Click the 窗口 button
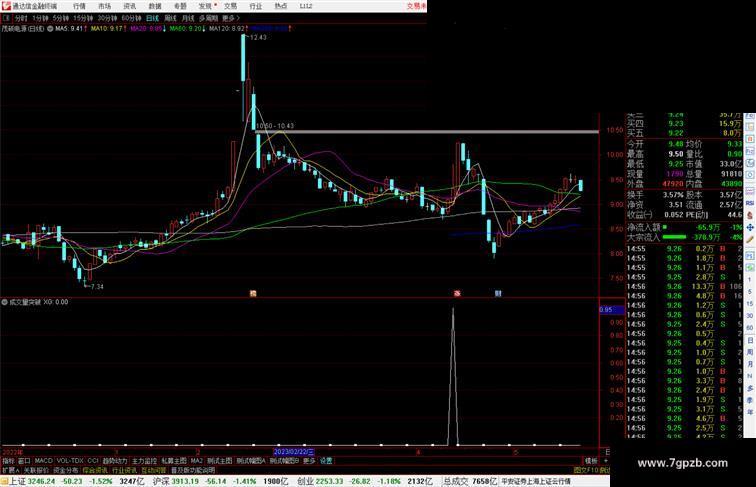 pyautogui.click(x=24, y=461)
